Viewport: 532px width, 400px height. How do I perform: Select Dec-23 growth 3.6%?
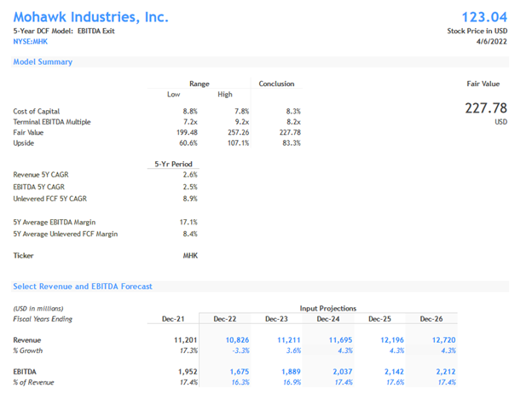tap(293, 351)
